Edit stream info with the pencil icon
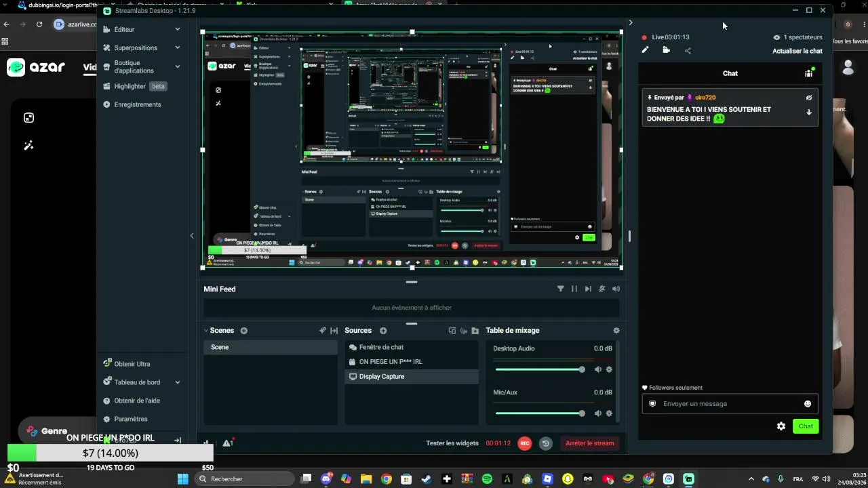 645,50
